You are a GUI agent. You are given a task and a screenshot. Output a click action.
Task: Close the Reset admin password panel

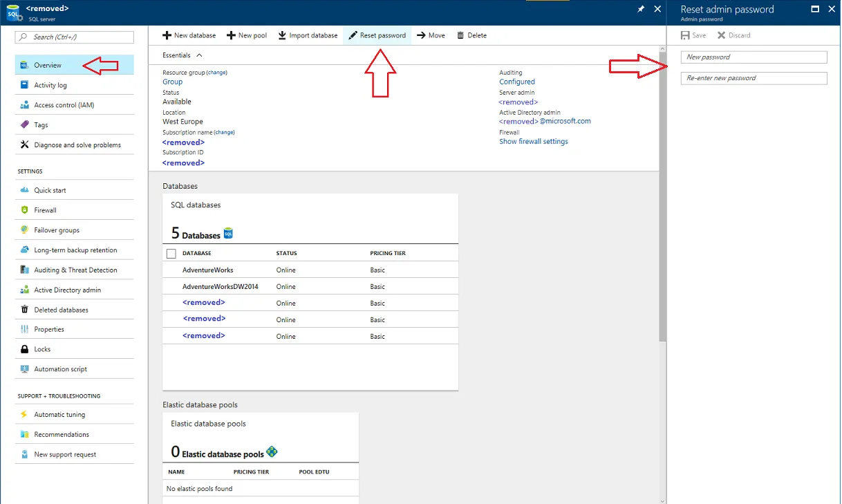tap(832, 9)
